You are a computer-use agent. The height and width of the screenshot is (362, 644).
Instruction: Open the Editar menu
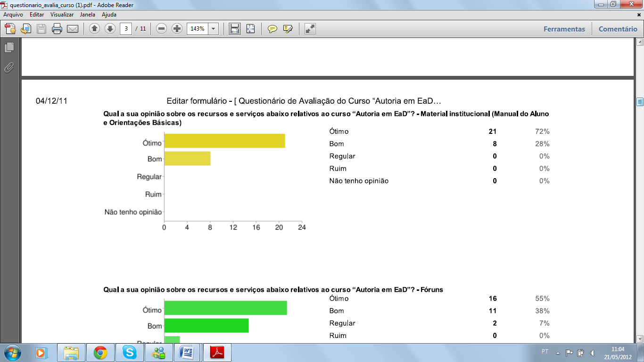[37, 15]
